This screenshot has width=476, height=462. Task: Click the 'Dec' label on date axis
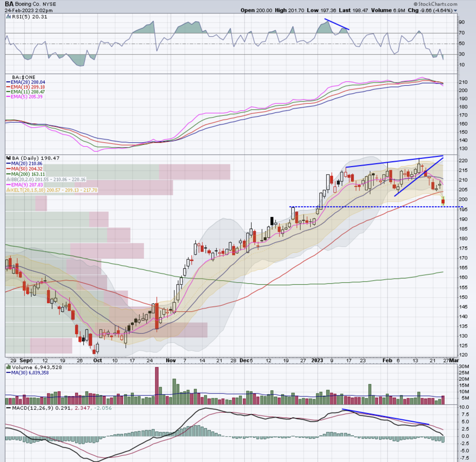244,360
